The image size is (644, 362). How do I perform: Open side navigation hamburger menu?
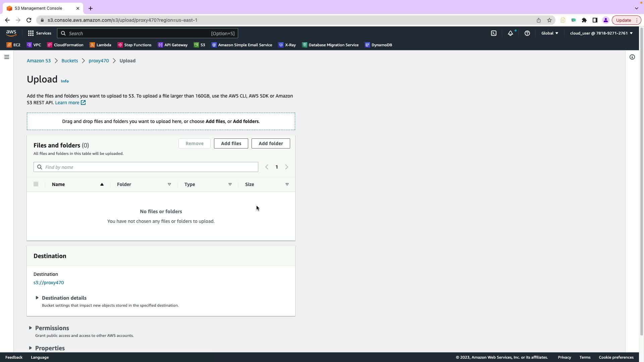7,57
